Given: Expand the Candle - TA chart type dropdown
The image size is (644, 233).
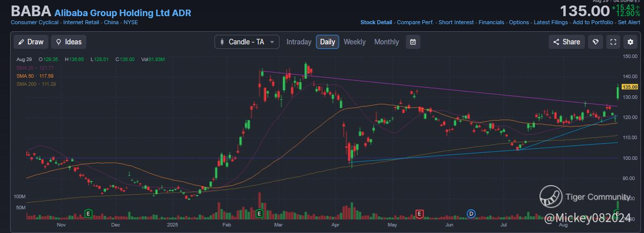Looking at the screenshot, I should (247, 42).
